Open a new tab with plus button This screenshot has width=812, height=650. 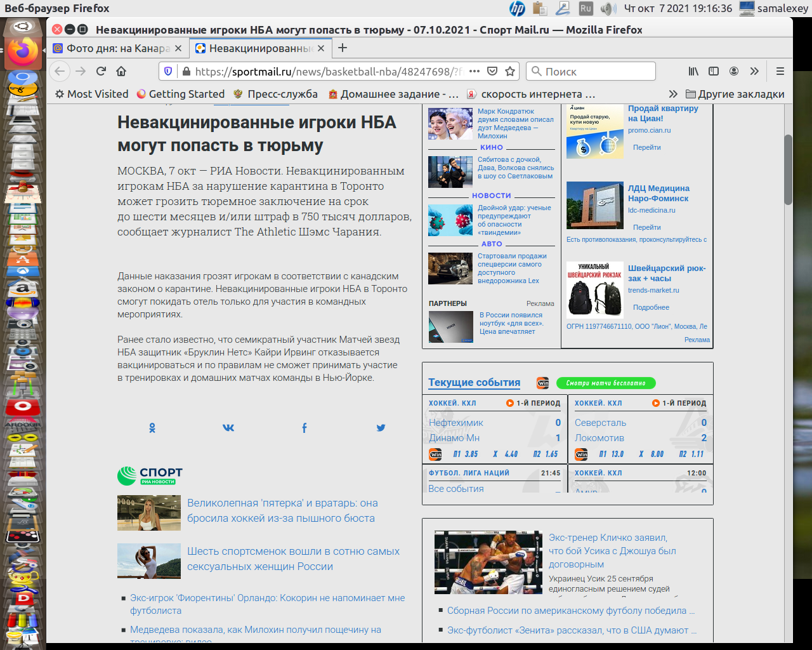click(343, 48)
